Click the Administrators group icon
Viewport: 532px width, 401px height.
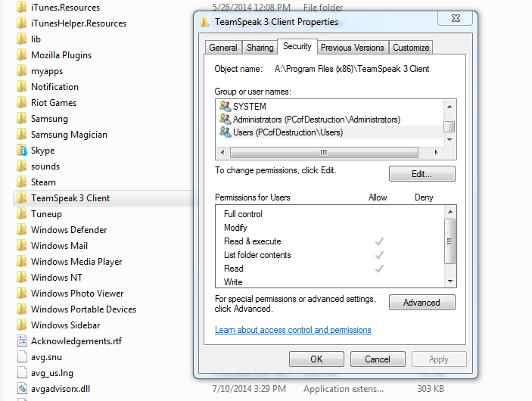(x=225, y=119)
